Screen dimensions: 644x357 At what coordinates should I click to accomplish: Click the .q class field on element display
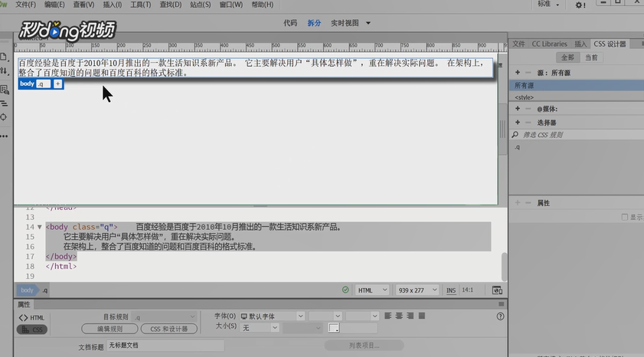coord(43,84)
